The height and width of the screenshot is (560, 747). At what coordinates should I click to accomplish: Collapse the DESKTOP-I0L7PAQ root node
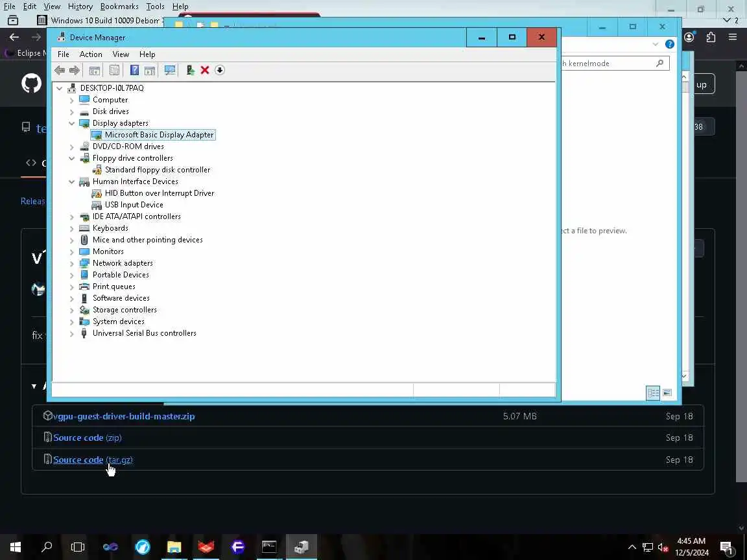(x=60, y=88)
